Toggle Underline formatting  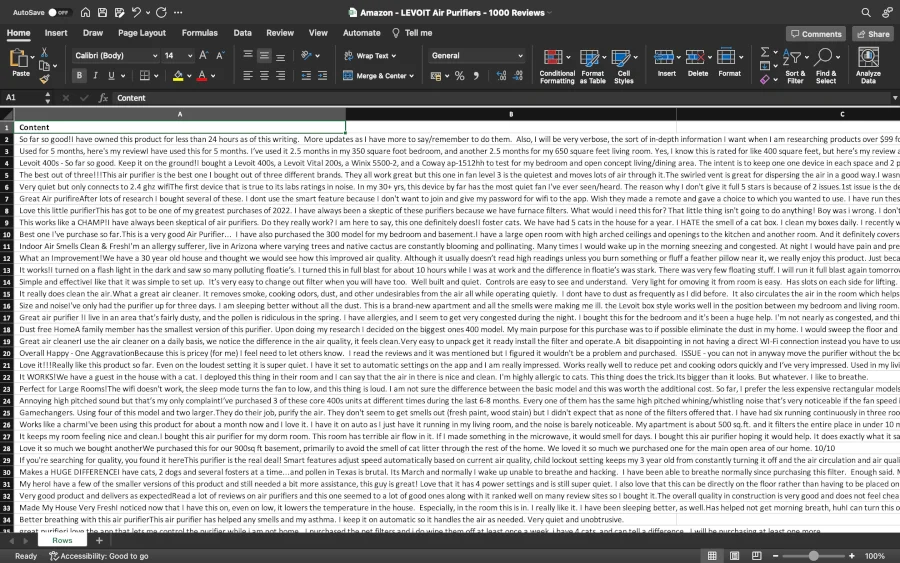point(111,75)
